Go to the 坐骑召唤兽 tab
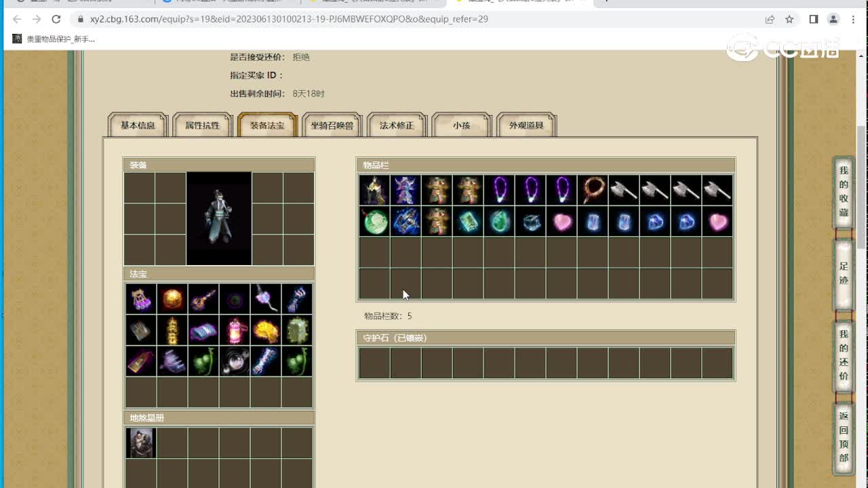Screen dimensions: 868x488 click(332, 125)
